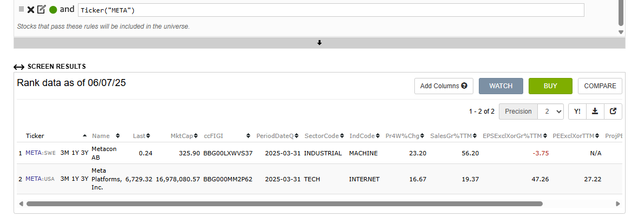Screen dimensions: 644x223
Task: Open the Precision dropdown showing 2
Action: [x=550, y=111]
